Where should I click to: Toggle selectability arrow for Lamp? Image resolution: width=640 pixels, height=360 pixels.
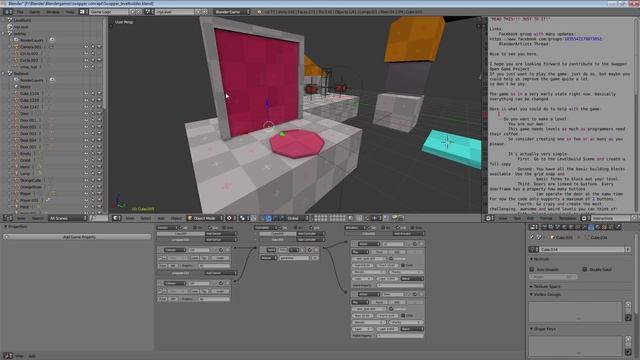(x=93, y=173)
